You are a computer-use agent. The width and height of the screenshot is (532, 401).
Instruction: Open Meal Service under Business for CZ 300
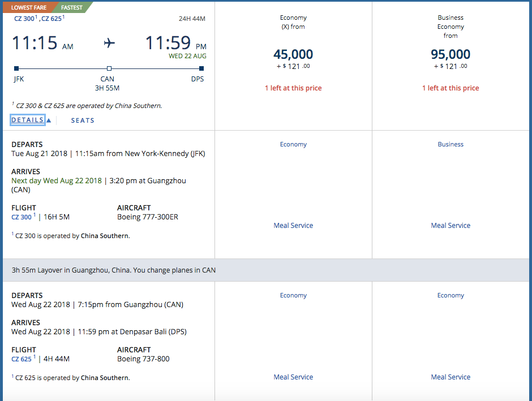pos(451,225)
